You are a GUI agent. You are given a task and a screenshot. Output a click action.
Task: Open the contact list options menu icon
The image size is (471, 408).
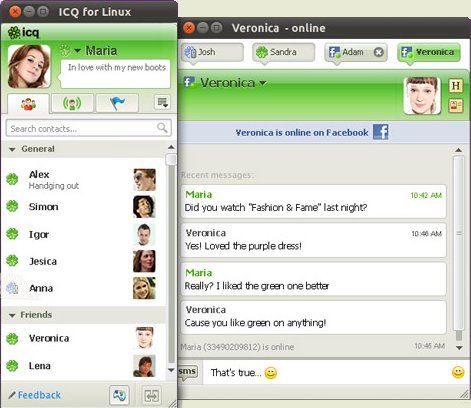(x=162, y=102)
